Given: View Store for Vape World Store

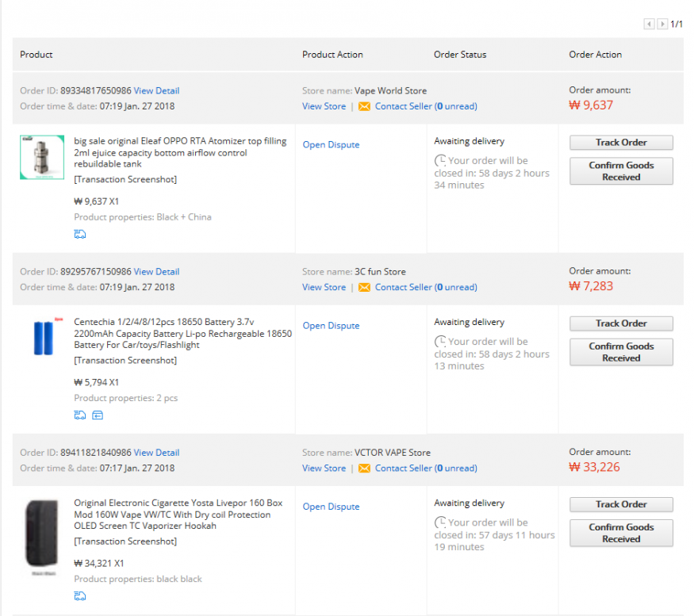Looking at the screenshot, I should coord(324,106).
